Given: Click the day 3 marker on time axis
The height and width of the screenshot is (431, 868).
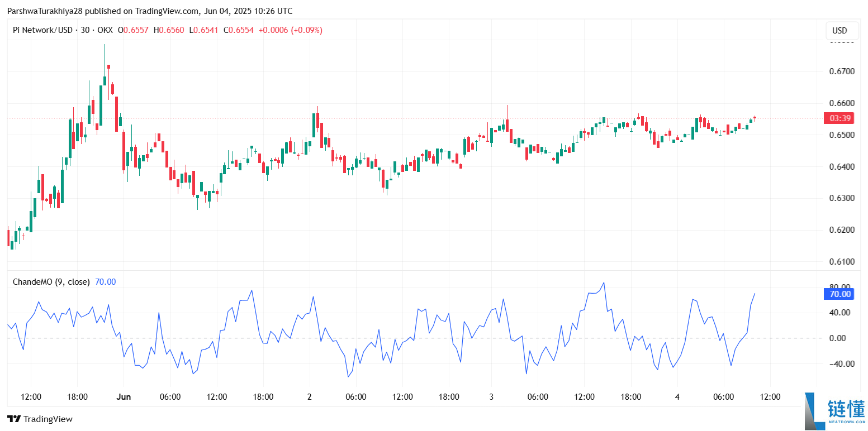Looking at the screenshot, I should (491, 397).
